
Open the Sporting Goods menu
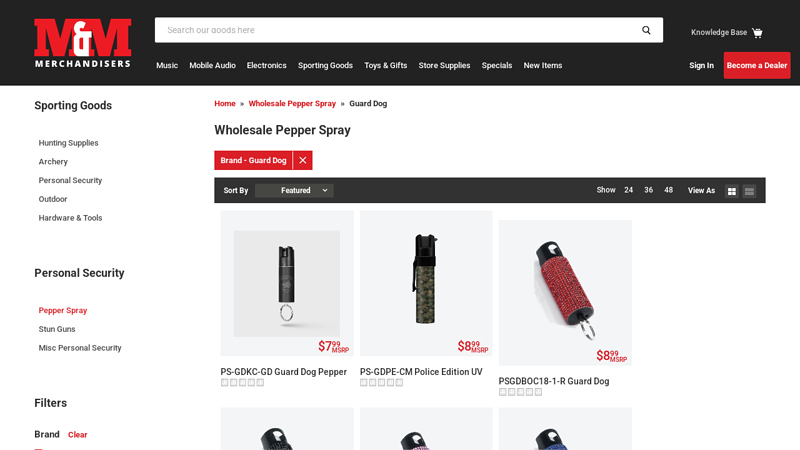click(x=326, y=65)
